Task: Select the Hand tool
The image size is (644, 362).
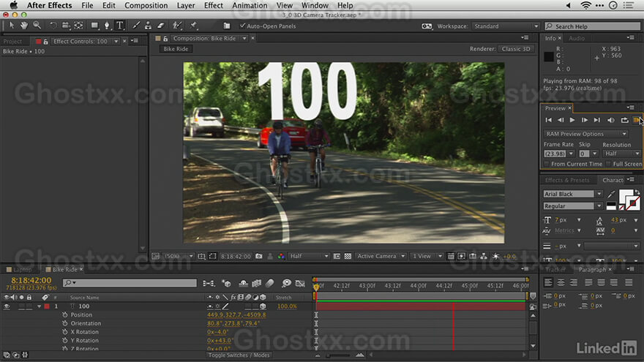Action: pyautogui.click(x=24, y=26)
